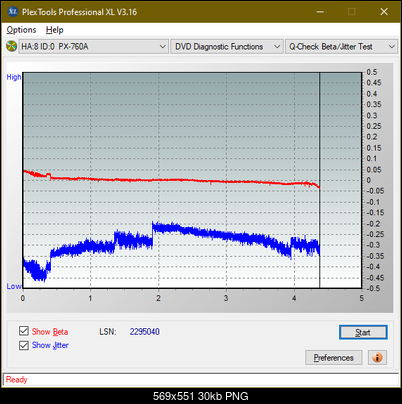Viewport: 402px width, 404px height.
Task: Click the PlexTools XL title bar icon
Action: (12, 12)
